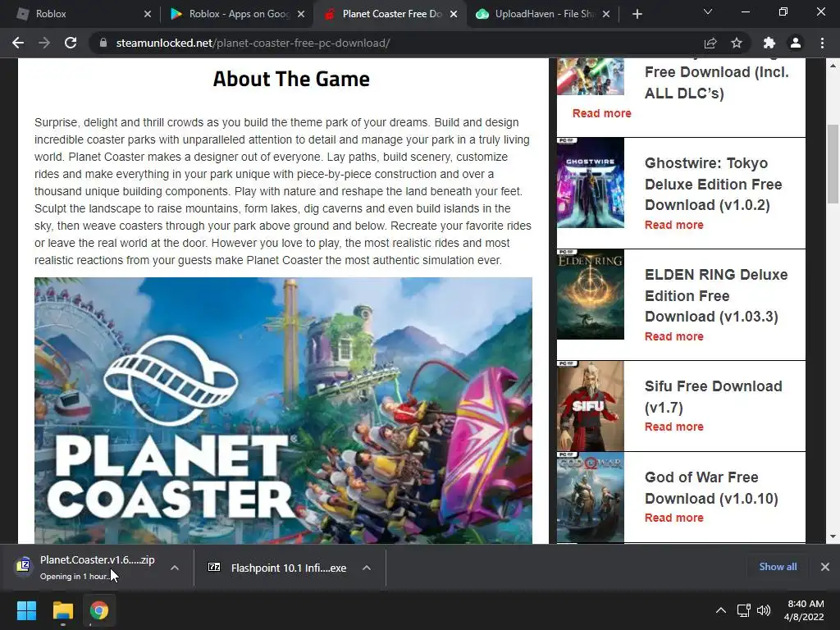View site security lock information
The image size is (840, 630).
pyautogui.click(x=103, y=43)
